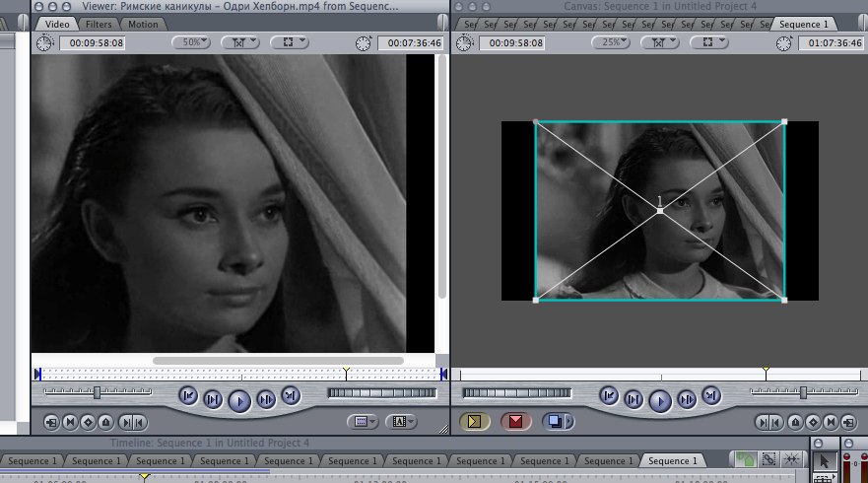
Task: Click the top-right wireframe corner handle in Canvas
Action: point(784,121)
